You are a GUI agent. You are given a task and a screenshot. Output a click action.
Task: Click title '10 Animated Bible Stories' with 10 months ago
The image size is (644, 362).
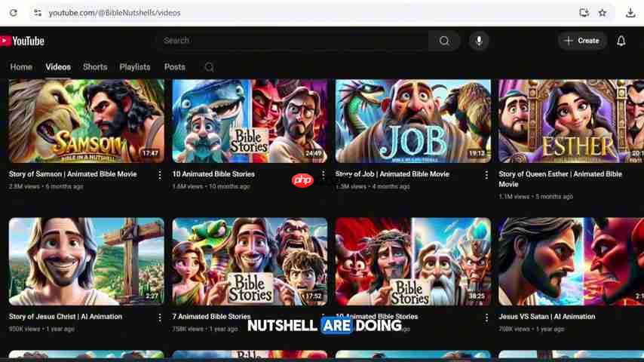213,173
